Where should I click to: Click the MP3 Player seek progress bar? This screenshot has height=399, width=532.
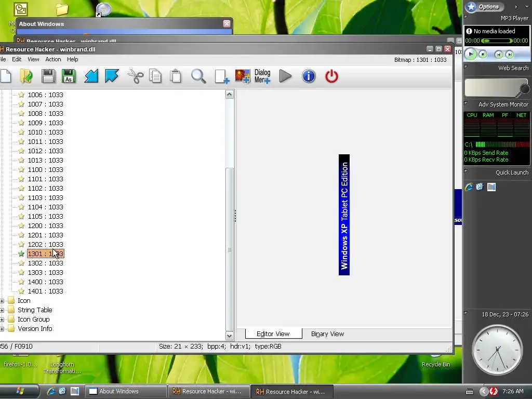(497, 41)
